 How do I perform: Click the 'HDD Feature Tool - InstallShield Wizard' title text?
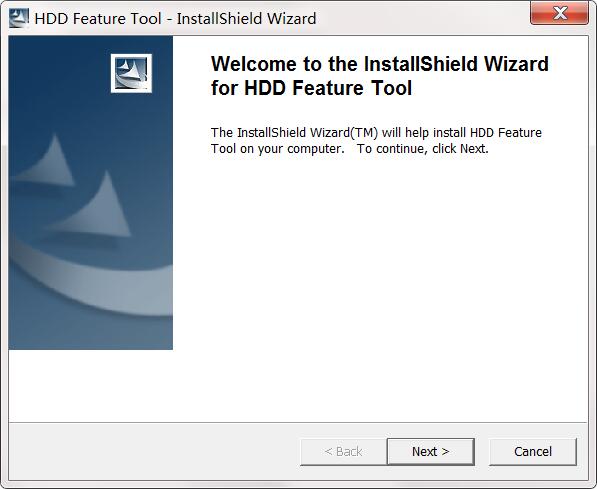(x=175, y=19)
